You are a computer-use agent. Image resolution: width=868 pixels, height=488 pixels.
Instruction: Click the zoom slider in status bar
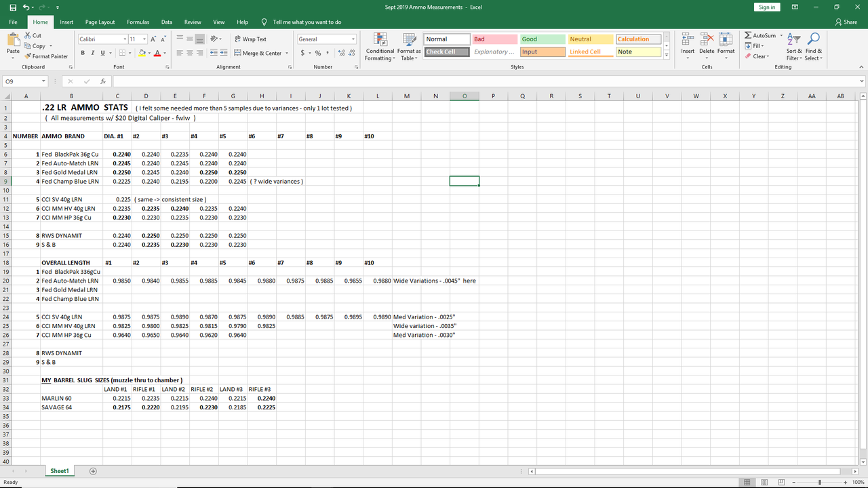coord(820,482)
